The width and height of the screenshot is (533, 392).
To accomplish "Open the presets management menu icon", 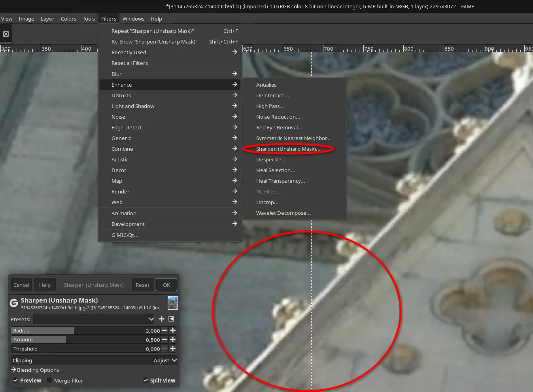I will pos(171,319).
